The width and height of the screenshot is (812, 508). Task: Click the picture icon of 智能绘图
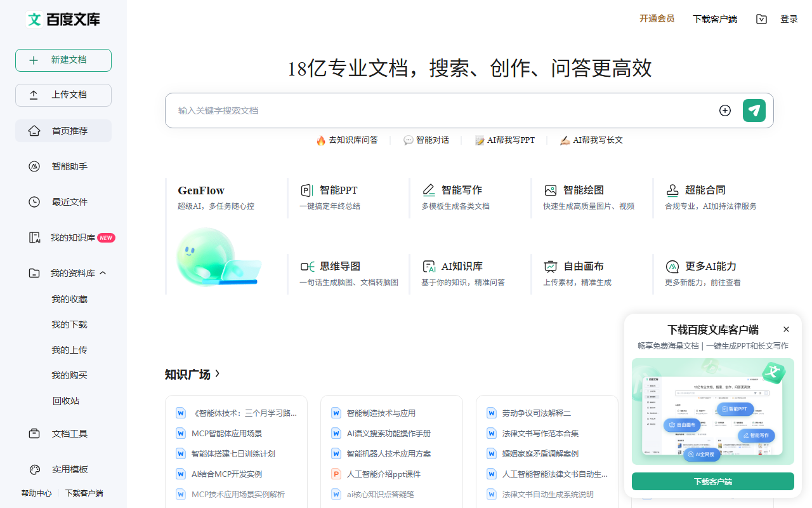pos(551,190)
